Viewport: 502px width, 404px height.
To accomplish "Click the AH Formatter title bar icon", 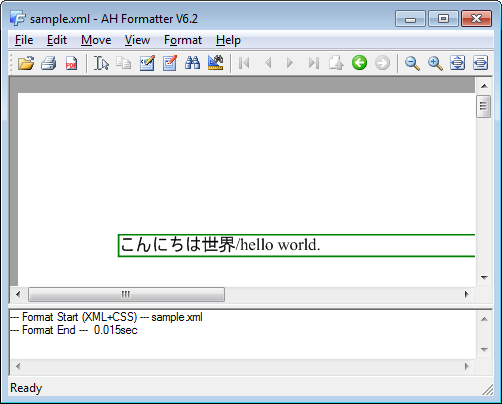I will [17, 18].
